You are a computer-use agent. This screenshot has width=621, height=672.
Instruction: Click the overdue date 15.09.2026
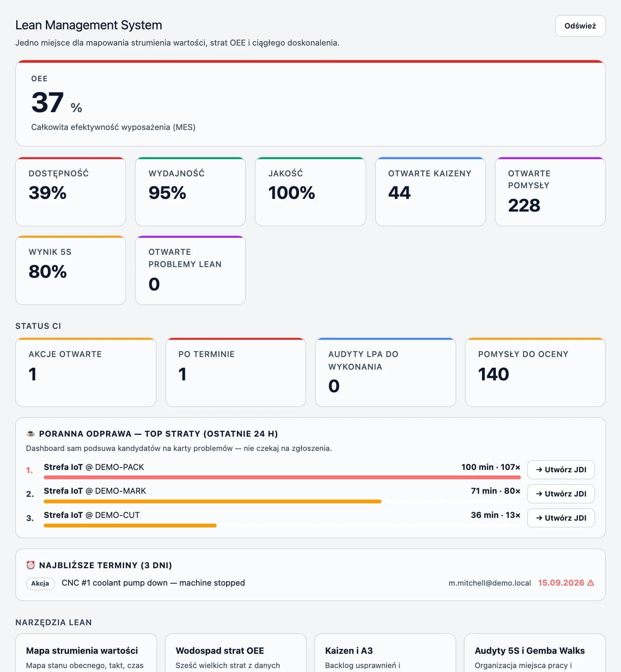[x=561, y=583]
